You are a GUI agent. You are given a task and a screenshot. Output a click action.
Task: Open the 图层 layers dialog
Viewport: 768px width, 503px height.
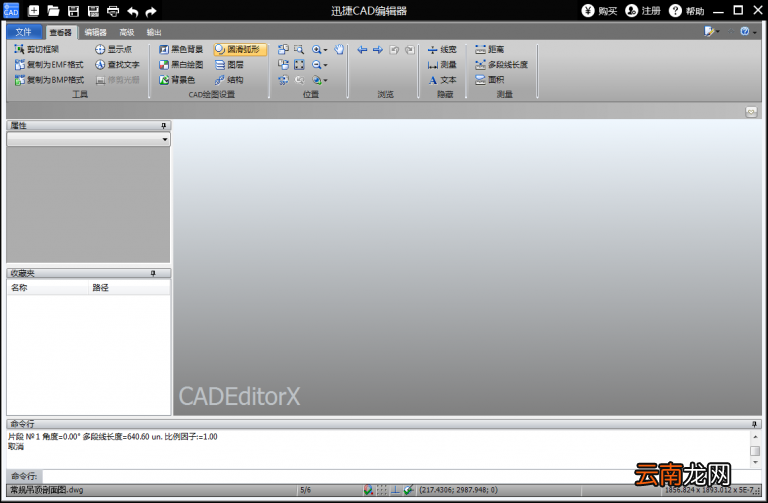(229, 64)
